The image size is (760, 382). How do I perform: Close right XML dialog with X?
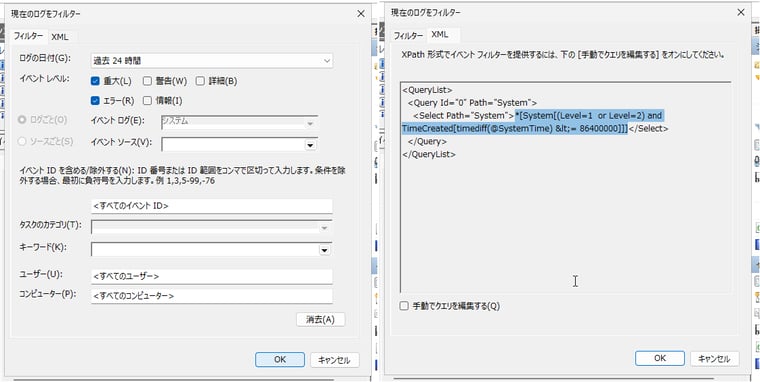coord(741,13)
